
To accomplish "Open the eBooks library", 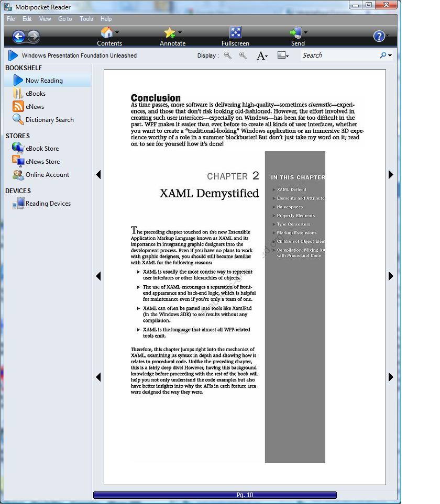I will [36, 94].
